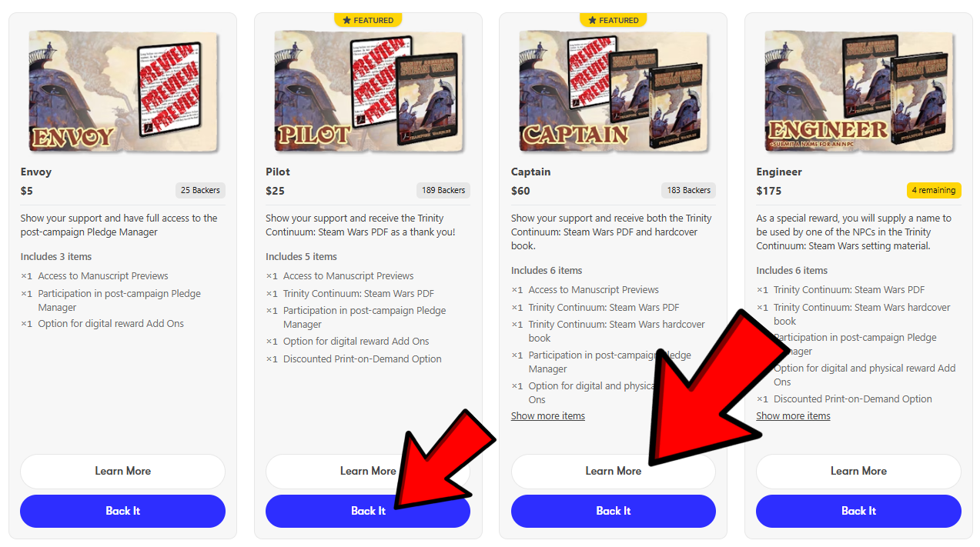Click the Envoy reward tier image

pos(122,91)
